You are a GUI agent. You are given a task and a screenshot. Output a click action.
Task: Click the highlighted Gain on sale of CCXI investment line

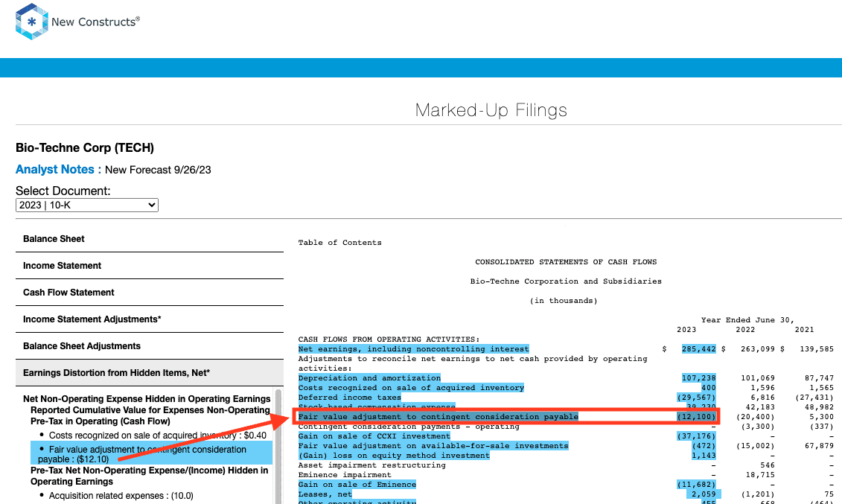(x=374, y=436)
